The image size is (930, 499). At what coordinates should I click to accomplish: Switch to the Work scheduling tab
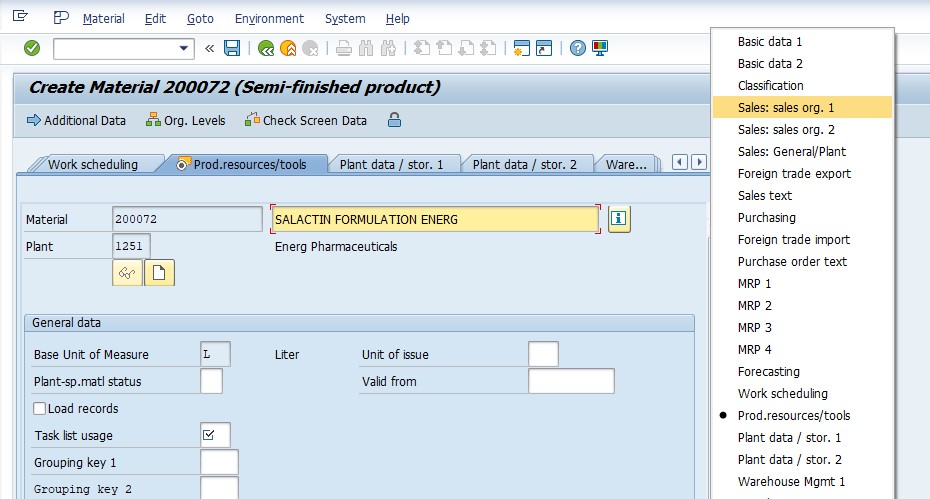pos(93,164)
